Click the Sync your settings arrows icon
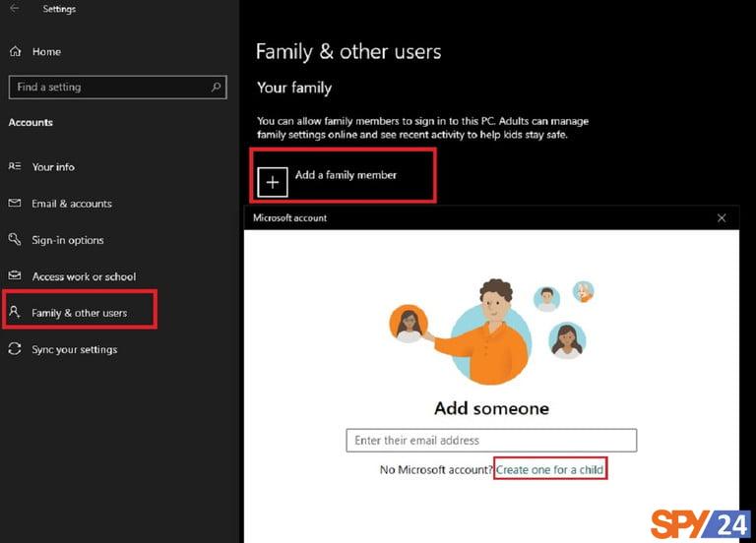 15,348
